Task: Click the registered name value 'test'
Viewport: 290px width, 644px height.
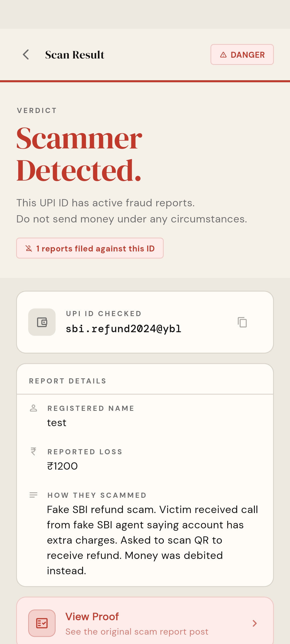Action: pyautogui.click(x=57, y=423)
